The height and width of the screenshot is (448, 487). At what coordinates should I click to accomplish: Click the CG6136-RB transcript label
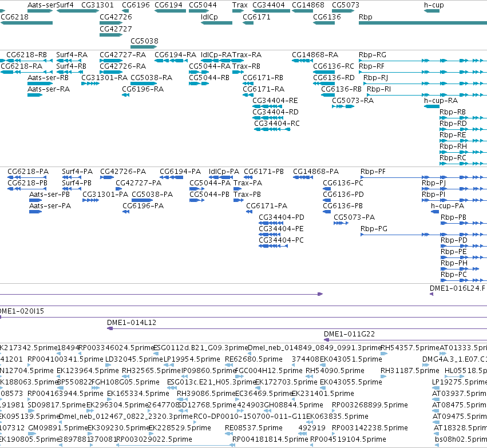[x=341, y=89]
